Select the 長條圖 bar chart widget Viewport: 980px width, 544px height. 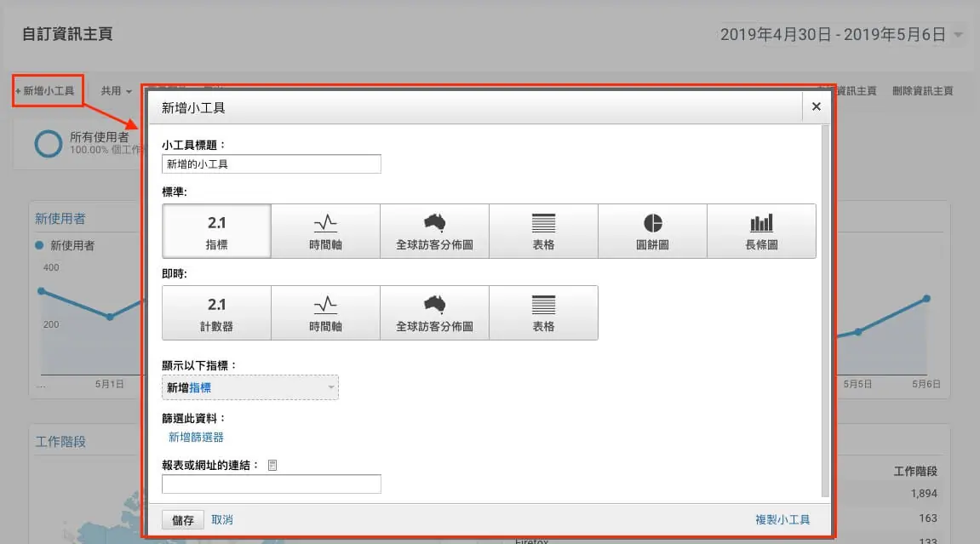761,231
